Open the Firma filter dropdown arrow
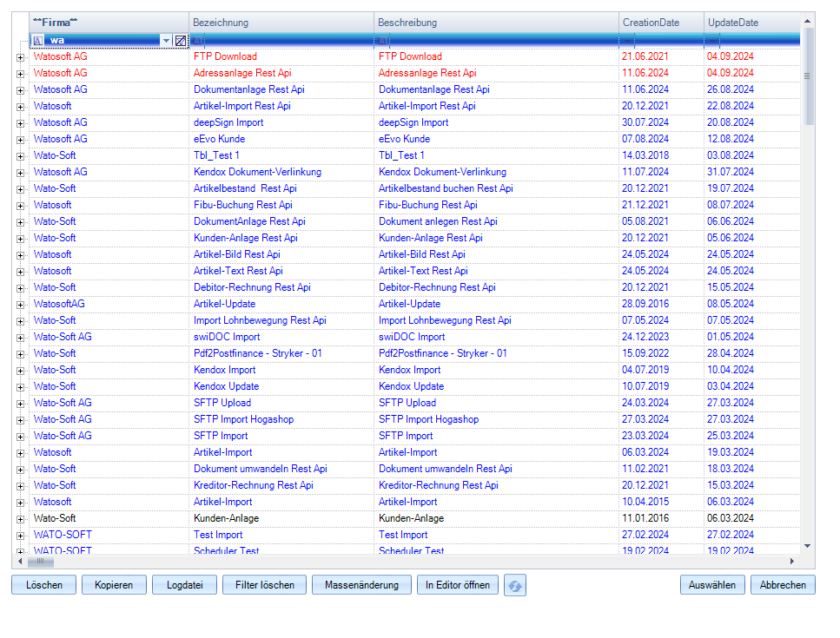 pyautogui.click(x=166, y=41)
